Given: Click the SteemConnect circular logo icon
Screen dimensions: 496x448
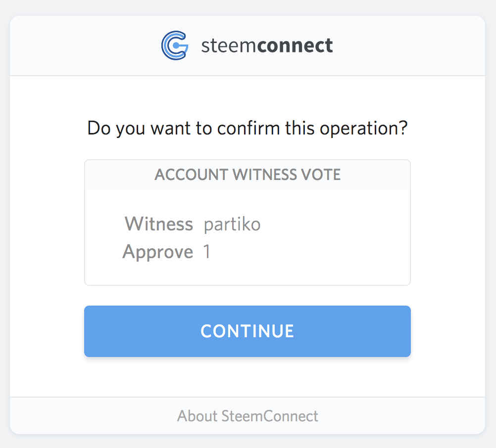Looking at the screenshot, I should point(175,45).
